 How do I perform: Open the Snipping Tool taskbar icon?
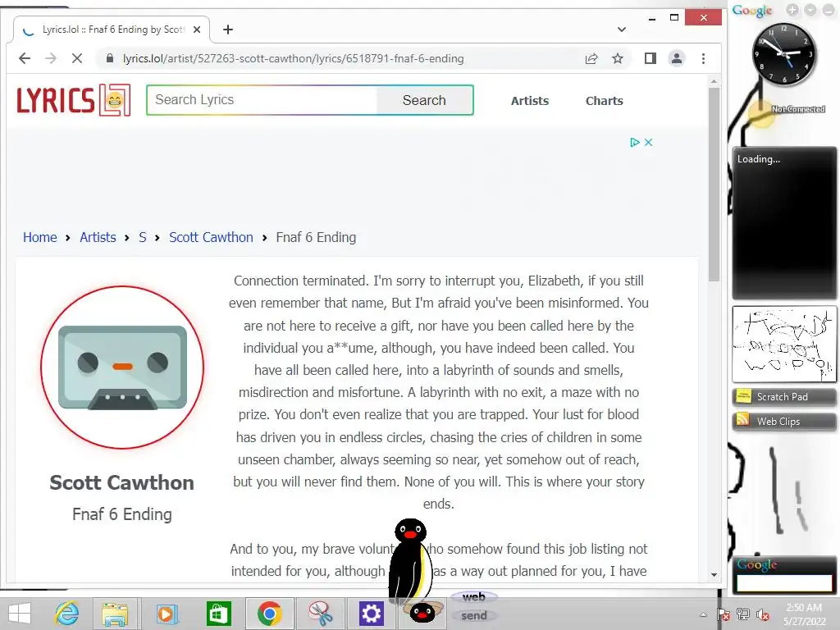(x=321, y=614)
